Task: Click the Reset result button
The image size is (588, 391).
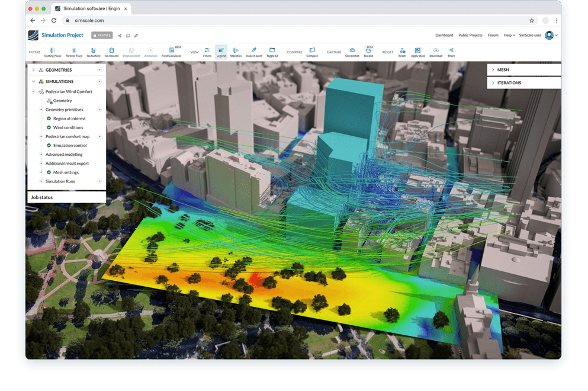Action: click(401, 52)
